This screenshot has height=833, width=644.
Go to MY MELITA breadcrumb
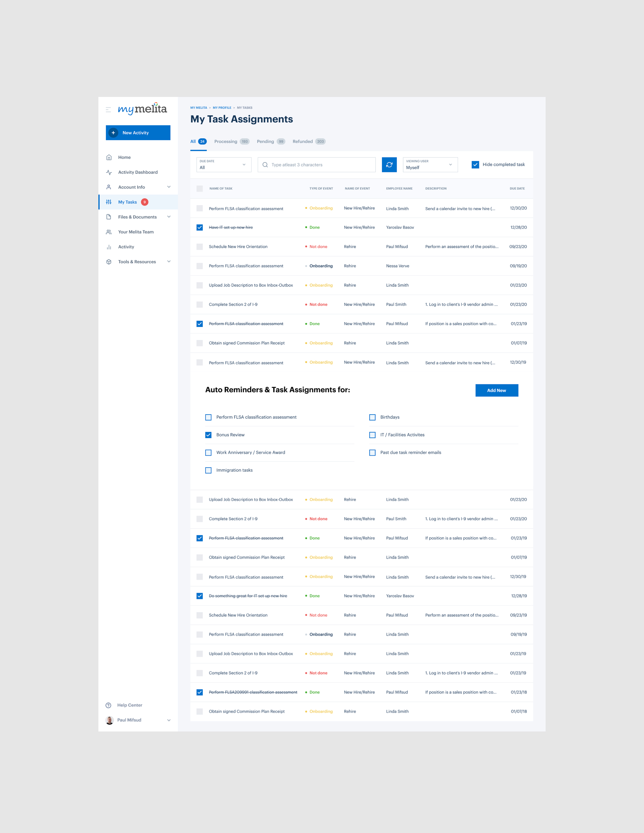coord(199,108)
